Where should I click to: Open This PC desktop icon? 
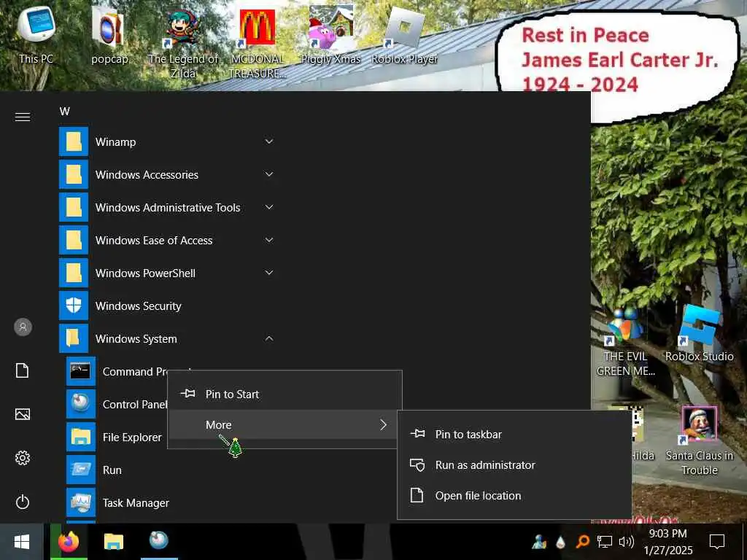point(36,36)
